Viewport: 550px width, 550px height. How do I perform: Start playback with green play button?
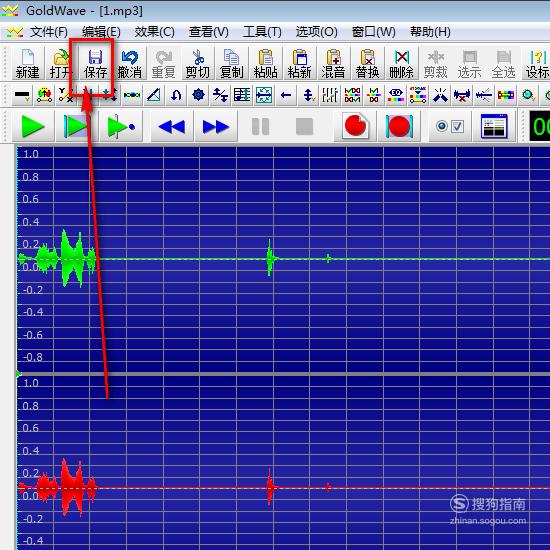(x=33, y=126)
